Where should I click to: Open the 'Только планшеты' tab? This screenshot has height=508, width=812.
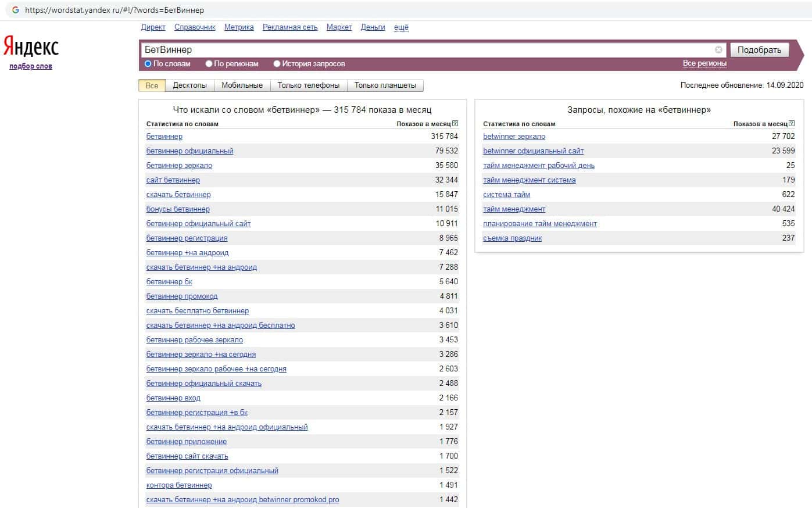coord(385,85)
